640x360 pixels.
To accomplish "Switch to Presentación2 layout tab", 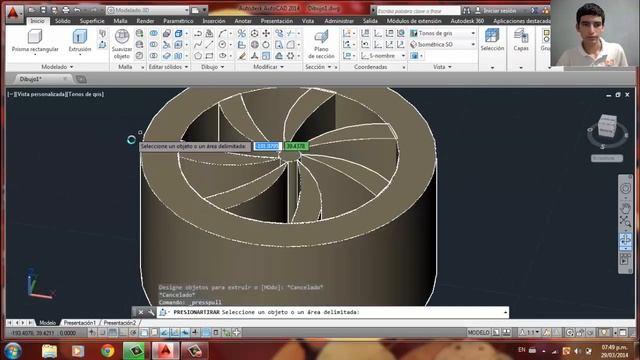I will (x=120, y=323).
